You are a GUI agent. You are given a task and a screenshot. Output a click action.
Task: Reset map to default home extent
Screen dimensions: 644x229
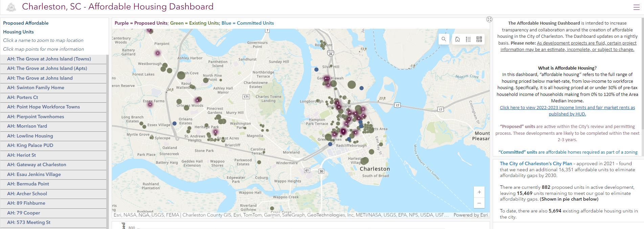[458, 39]
